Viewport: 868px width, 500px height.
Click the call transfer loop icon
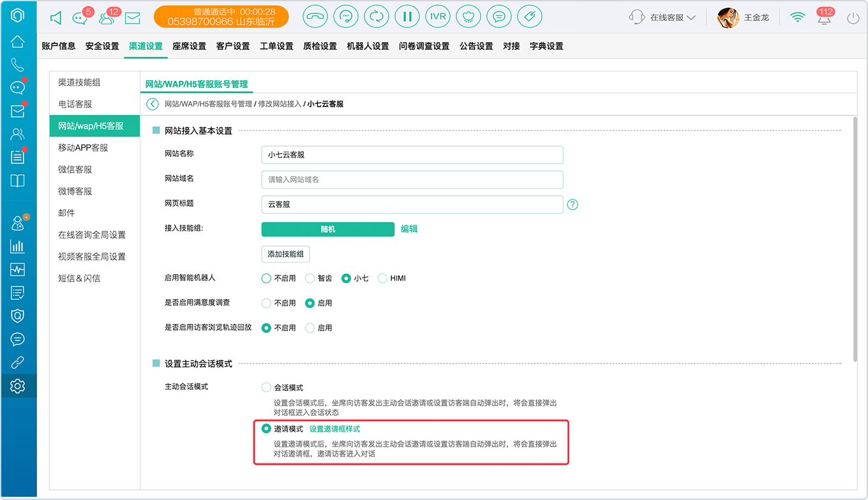376,17
